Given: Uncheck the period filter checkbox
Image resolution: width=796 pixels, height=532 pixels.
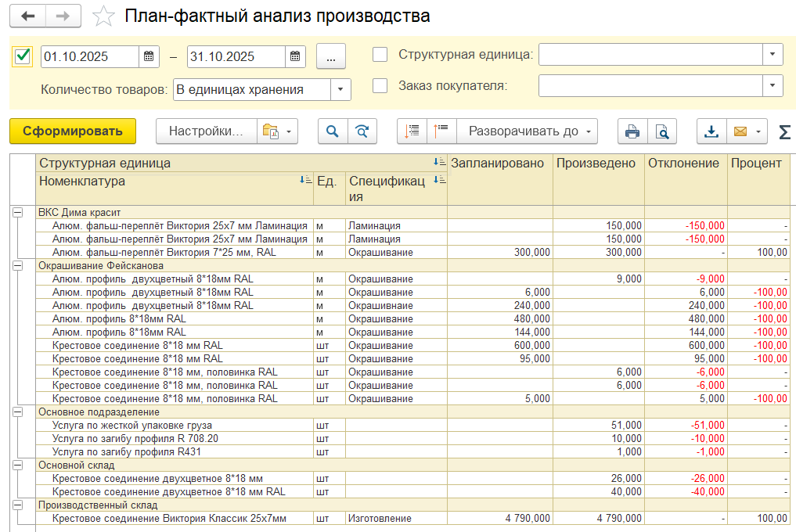Looking at the screenshot, I should [23, 56].
